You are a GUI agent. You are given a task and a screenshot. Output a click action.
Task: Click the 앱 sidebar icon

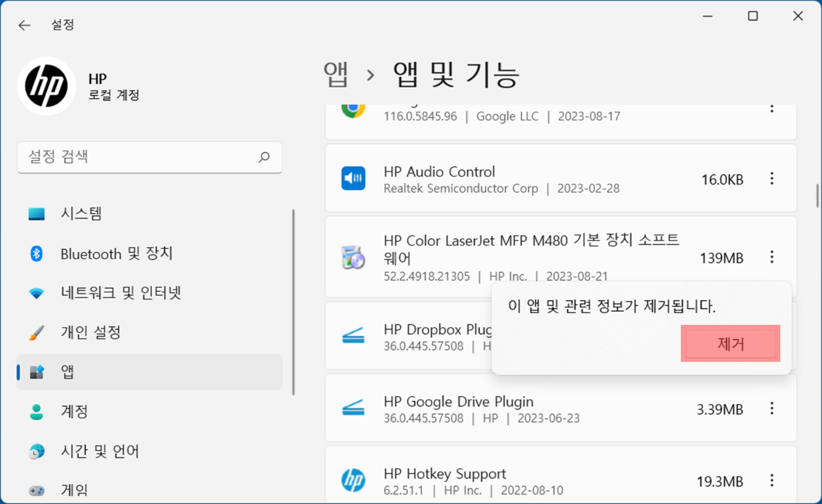coord(37,372)
